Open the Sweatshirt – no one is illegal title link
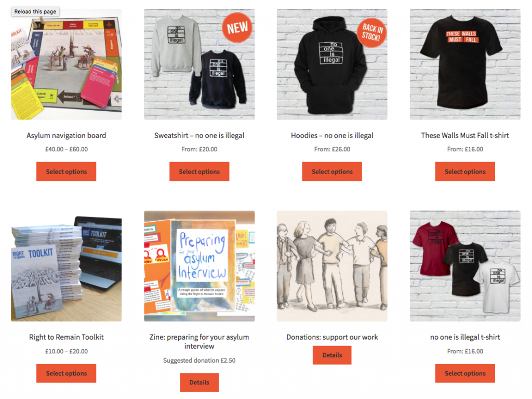The image size is (532, 399). pos(199,136)
